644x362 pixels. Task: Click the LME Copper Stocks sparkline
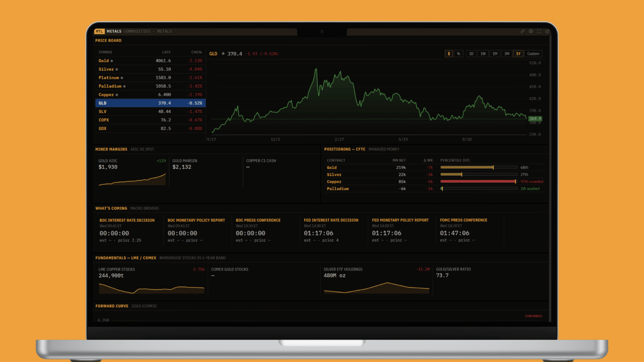tap(152, 288)
